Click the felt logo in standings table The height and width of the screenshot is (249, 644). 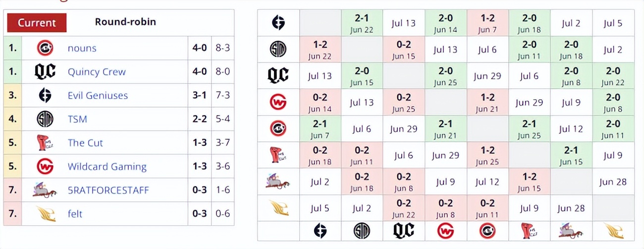(45, 214)
